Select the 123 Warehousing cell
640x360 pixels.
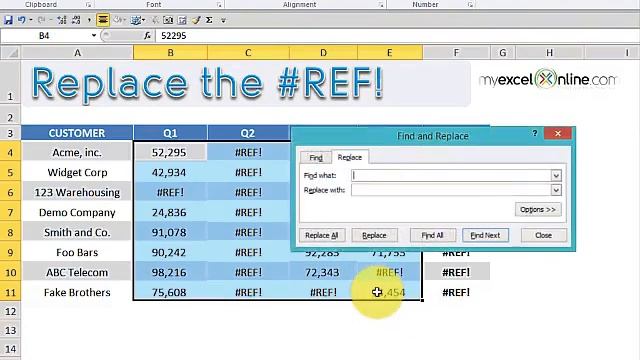point(77,192)
